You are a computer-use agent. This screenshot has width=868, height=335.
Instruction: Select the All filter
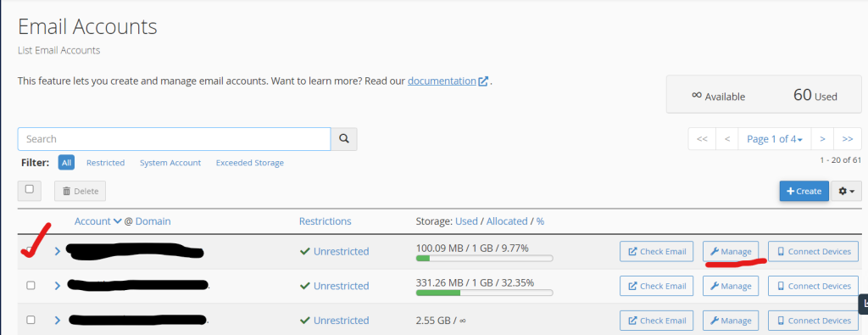[x=66, y=163]
